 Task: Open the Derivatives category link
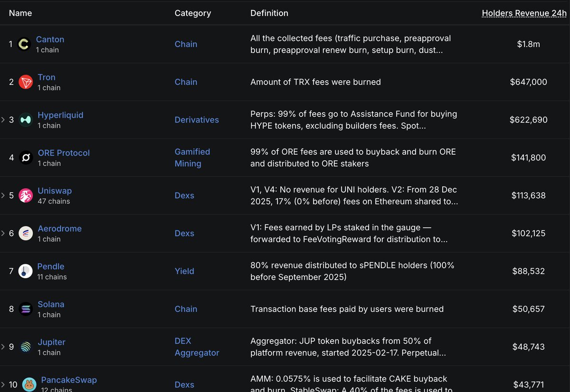click(197, 120)
